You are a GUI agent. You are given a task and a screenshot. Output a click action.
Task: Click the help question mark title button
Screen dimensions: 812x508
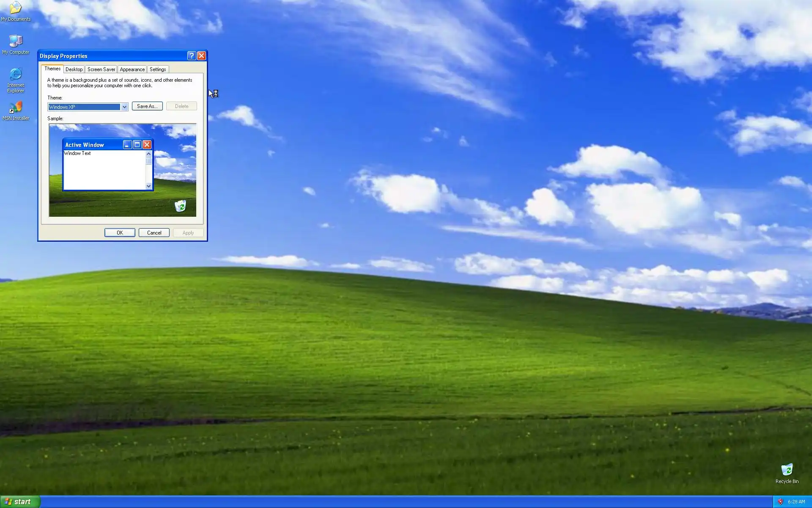[191, 55]
